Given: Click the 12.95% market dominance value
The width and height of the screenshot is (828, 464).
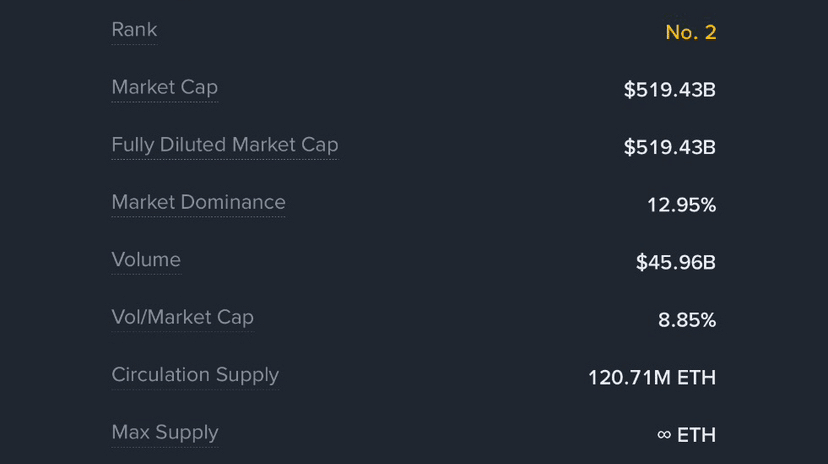Looking at the screenshot, I should tap(681, 206).
